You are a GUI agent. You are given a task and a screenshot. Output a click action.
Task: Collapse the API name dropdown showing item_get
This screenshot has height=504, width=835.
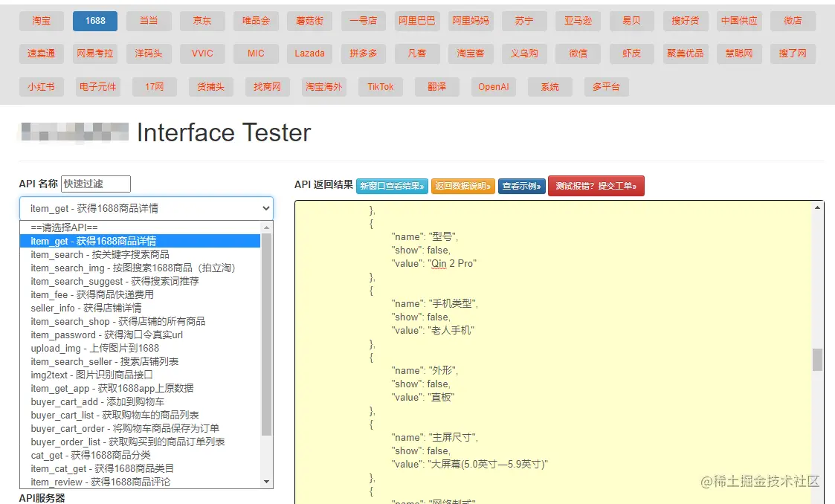click(146, 208)
